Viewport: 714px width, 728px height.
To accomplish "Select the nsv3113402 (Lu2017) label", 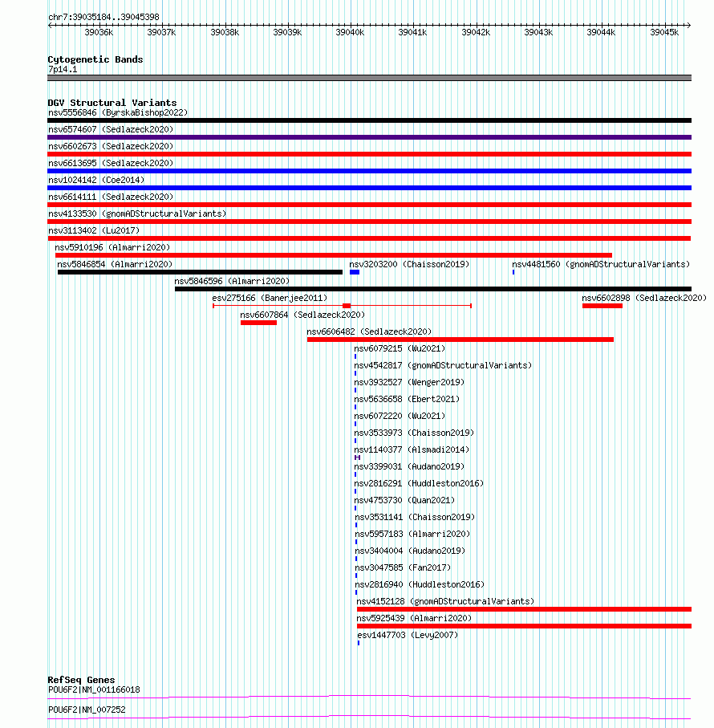I will pyautogui.click(x=94, y=230).
